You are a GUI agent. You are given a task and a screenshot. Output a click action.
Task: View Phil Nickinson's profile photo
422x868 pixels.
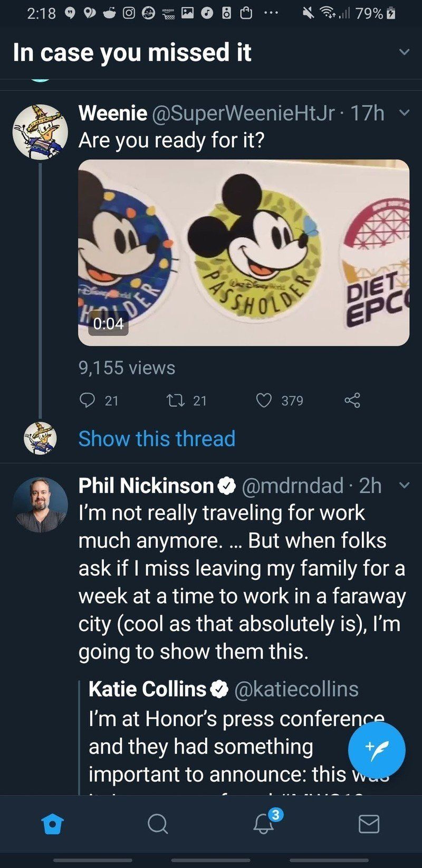pos(41,504)
